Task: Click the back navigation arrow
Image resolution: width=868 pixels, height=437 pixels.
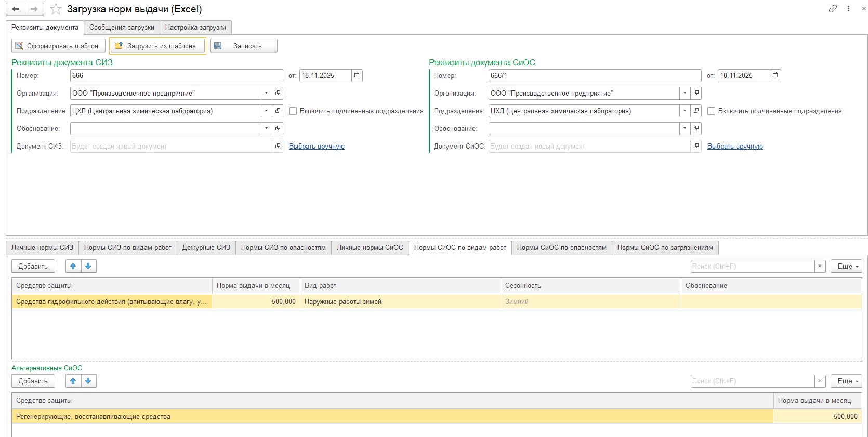Action: pos(16,9)
